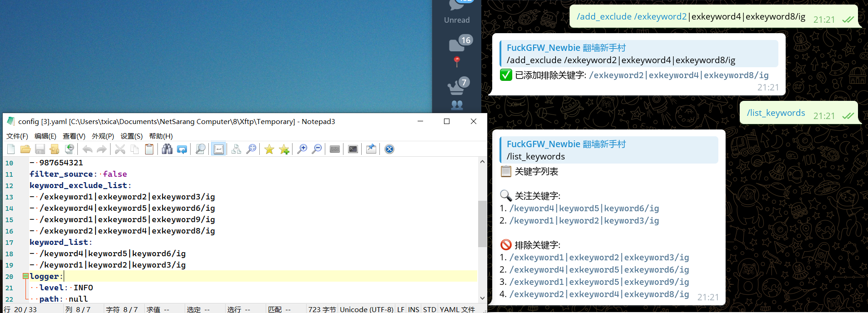Image resolution: width=868 pixels, height=313 pixels.
Task: Toggle INS insert mode in status bar
Action: click(413, 309)
